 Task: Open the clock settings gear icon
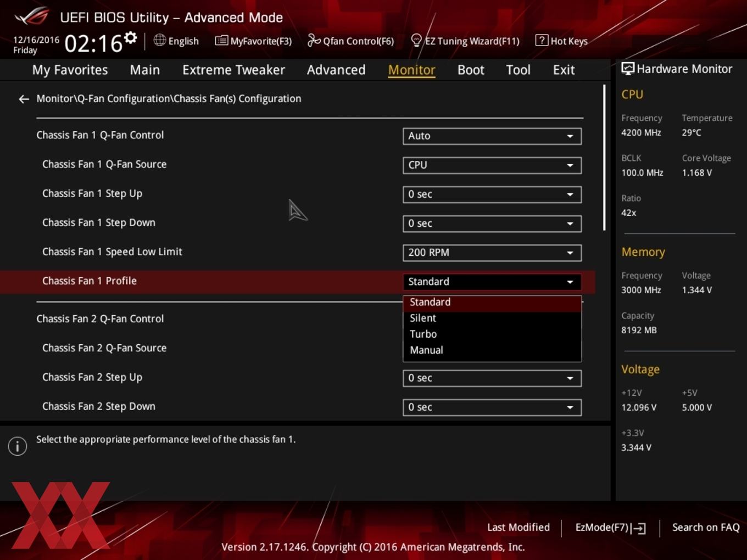[130, 38]
